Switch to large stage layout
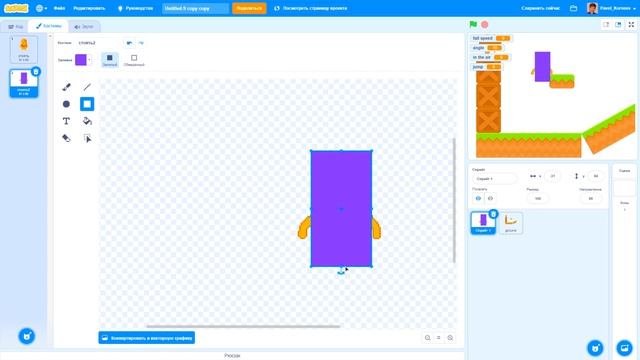Image resolution: width=640 pixels, height=360 pixels. pos(618,24)
